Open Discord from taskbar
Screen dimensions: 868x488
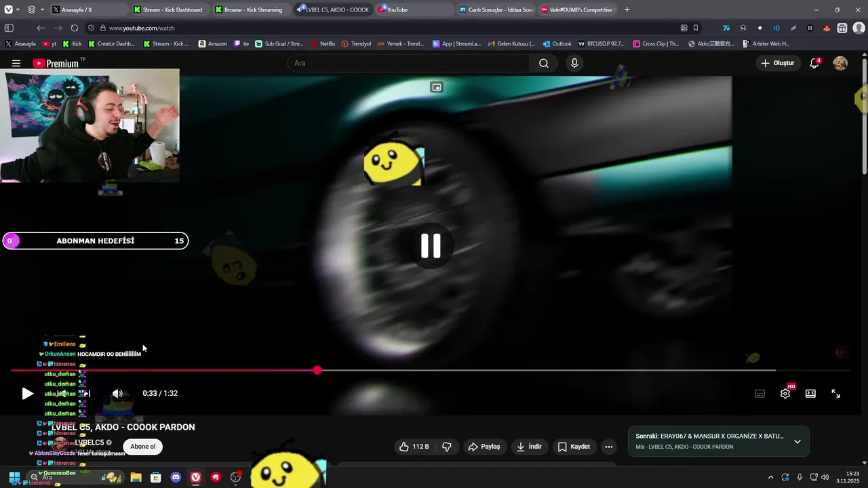click(176, 477)
